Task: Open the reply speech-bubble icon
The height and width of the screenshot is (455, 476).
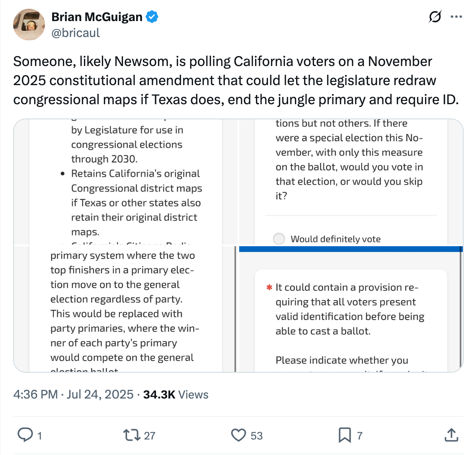Action: point(25,435)
